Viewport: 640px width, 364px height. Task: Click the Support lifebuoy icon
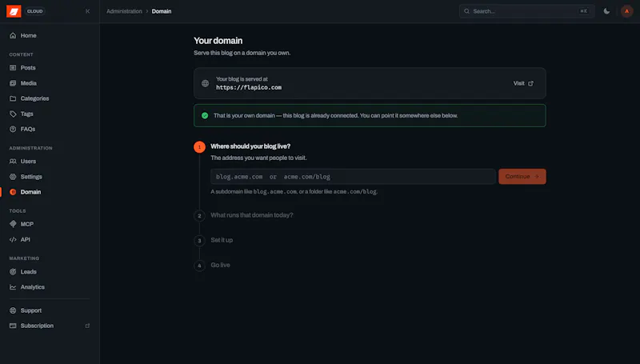coord(13,310)
